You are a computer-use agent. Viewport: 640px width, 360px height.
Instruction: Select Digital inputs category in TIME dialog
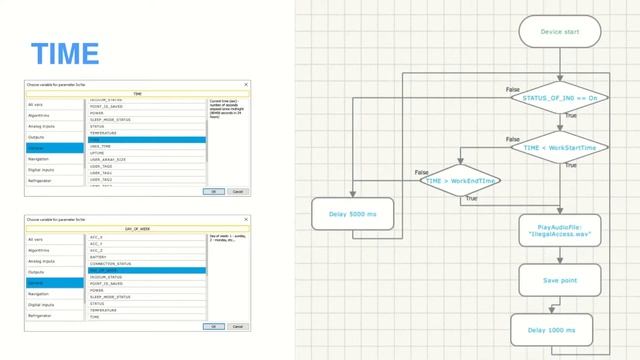pos(55,170)
